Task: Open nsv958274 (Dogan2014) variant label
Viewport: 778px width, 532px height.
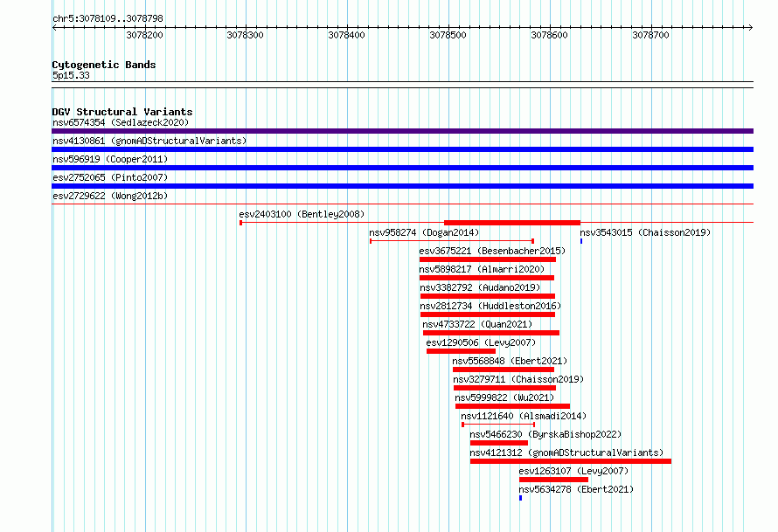Action: click(x=424, y=232)
